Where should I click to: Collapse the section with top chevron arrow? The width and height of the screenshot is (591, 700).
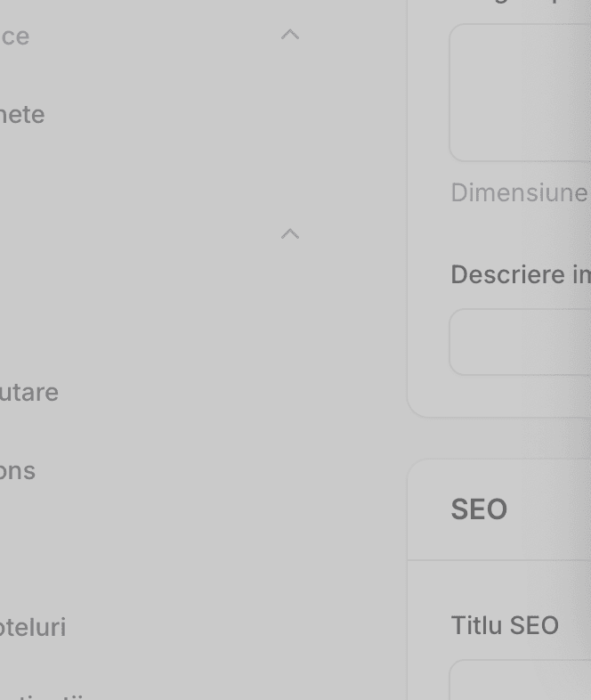coord(289,35)
